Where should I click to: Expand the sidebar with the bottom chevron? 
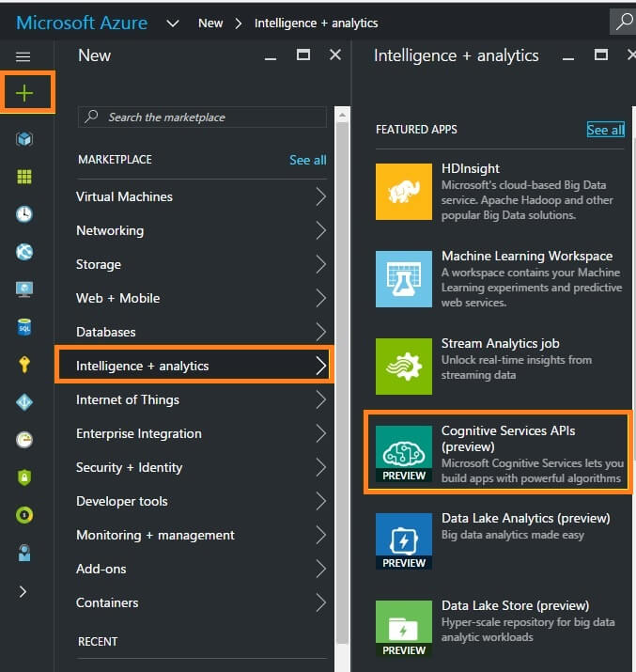23,591
